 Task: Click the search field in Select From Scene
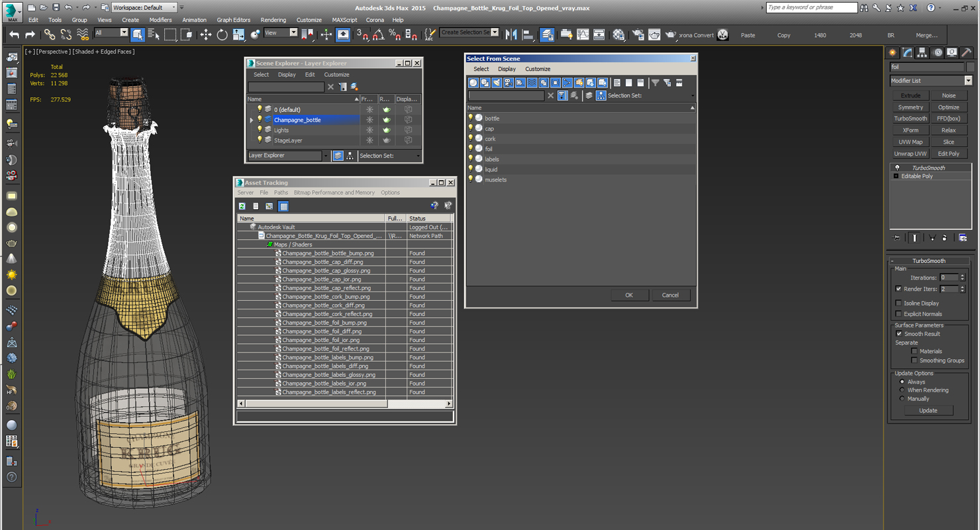click(507, 95)
